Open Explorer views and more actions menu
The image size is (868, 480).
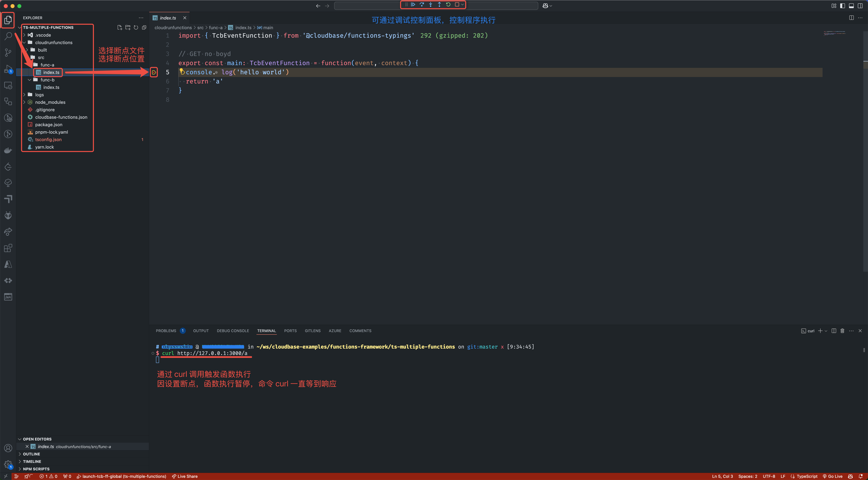click(141, 18)
